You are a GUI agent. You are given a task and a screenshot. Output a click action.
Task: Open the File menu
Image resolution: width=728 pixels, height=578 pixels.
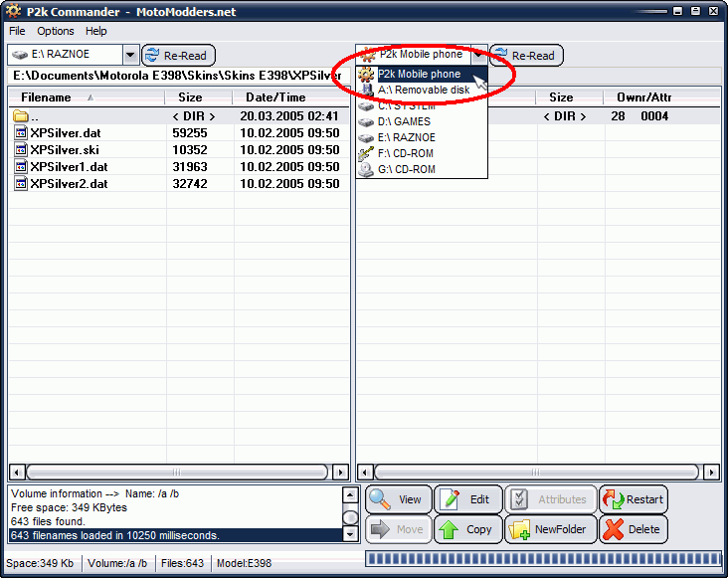[17, 31]
